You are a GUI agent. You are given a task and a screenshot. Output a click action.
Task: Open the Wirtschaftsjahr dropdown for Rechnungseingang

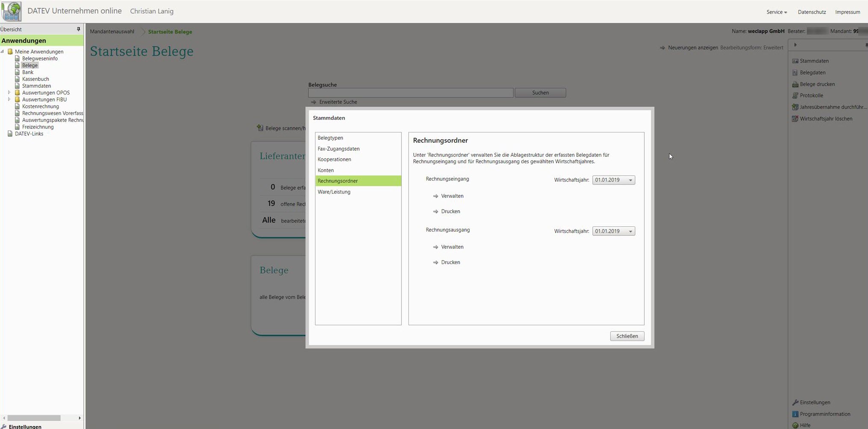click(630, 180)
